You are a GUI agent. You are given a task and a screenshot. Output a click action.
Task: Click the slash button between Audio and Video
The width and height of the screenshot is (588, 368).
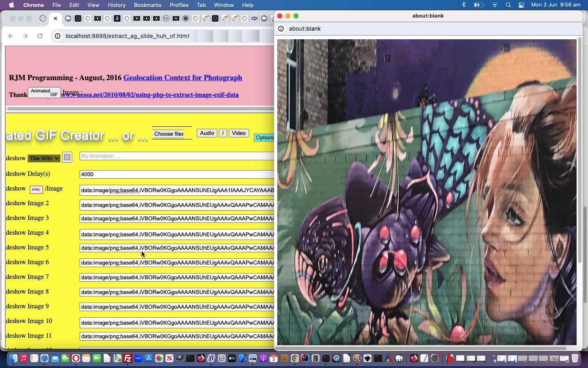coord(223,133)
